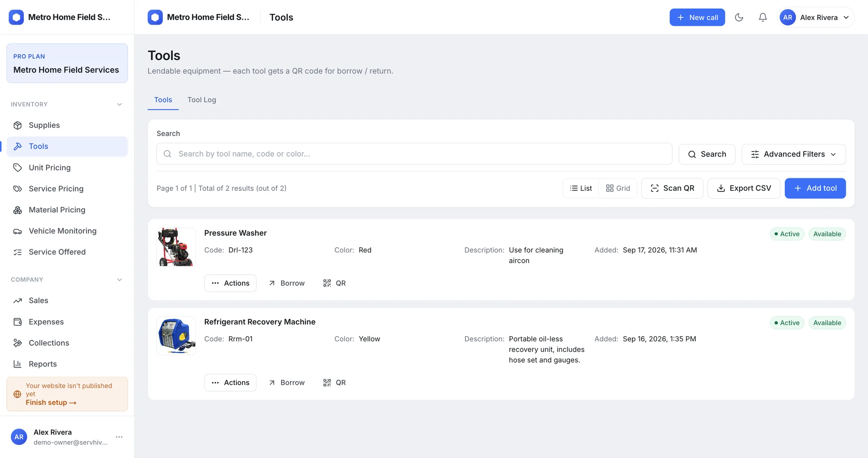Borrow the Pressure Washer
This screenshot has height=458, width=868.
[286, 283]
